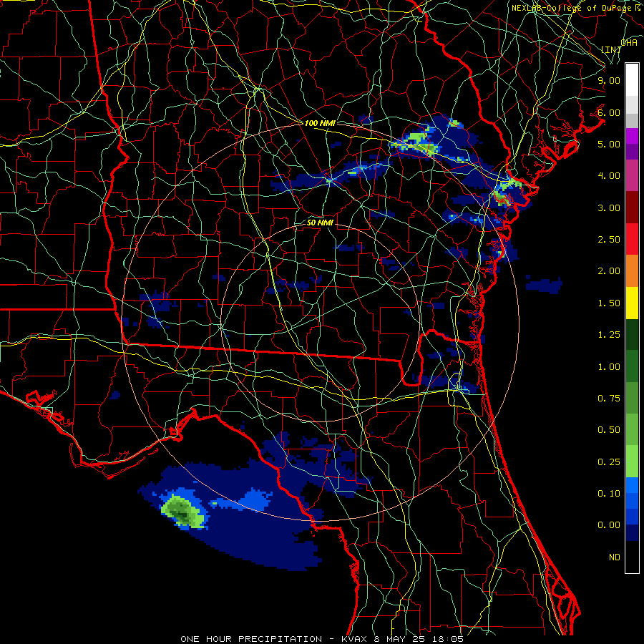This screenshot has height=644, width=644.
Task: Click the OHA product label
Action: (x=629, y=42)
